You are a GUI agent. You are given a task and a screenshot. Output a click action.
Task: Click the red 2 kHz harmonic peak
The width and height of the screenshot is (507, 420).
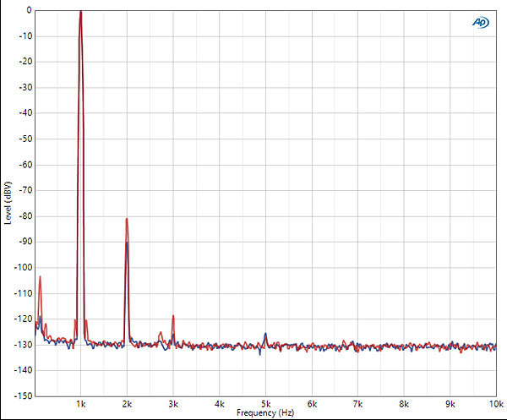coord(127,219)
